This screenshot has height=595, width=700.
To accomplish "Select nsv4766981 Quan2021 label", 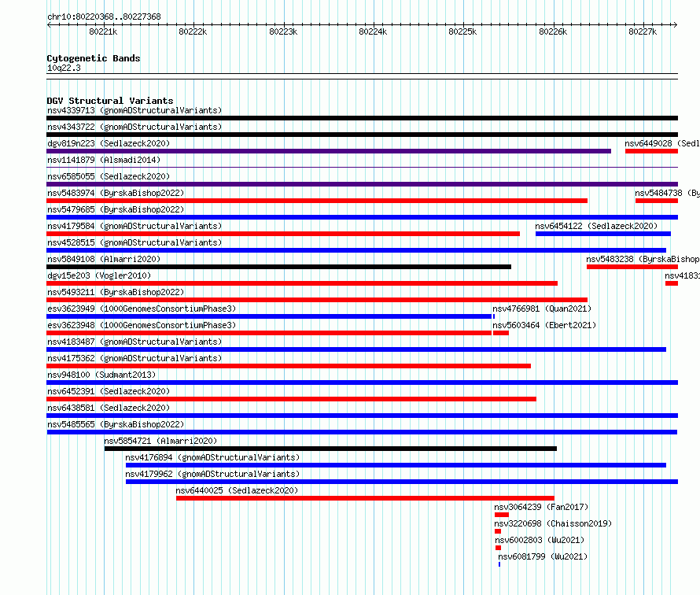I will click(x=542, y=309).
